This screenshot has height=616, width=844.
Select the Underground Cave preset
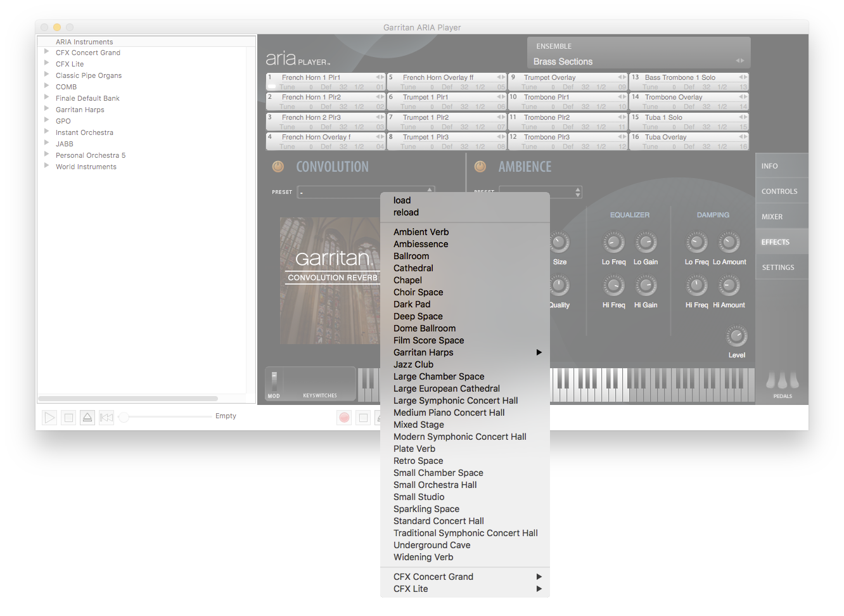coord(465,545)
